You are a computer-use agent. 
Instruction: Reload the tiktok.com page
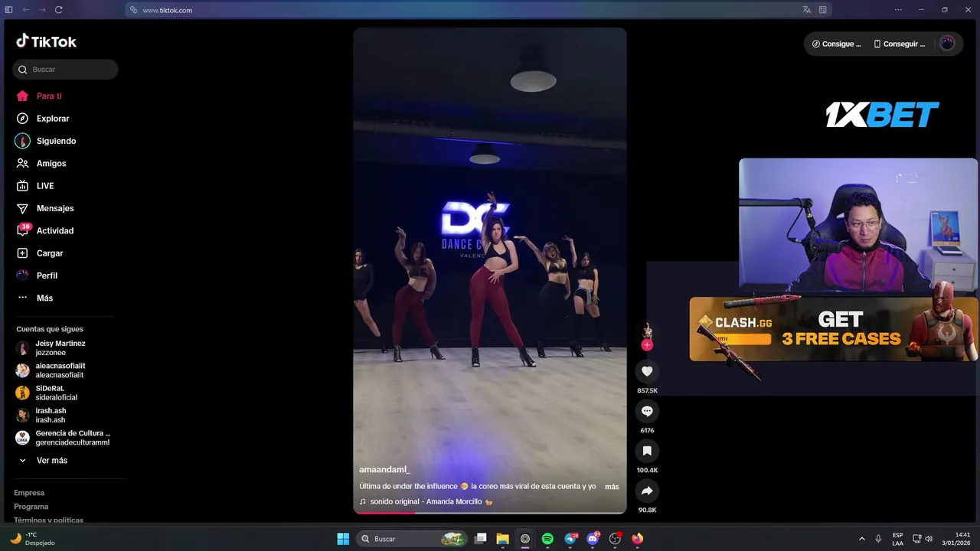point(58,10)
